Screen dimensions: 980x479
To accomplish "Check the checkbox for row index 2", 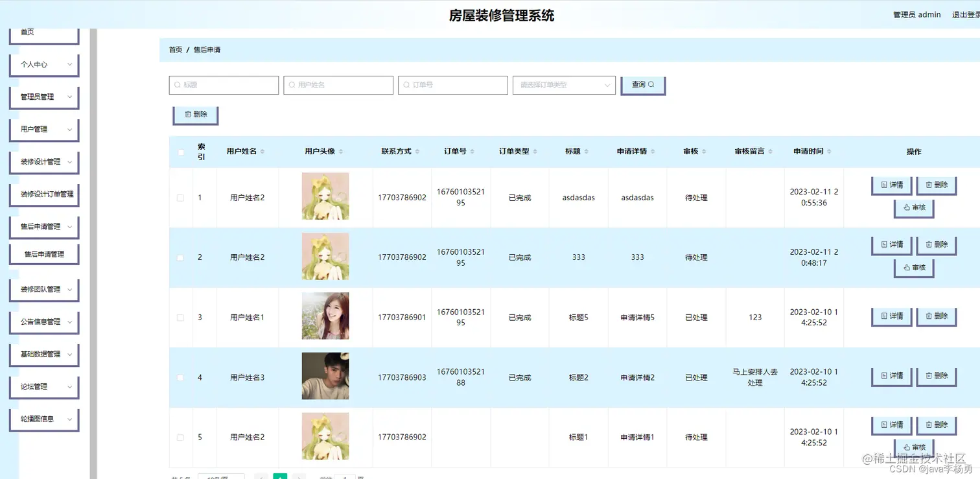I will point(181,258).
